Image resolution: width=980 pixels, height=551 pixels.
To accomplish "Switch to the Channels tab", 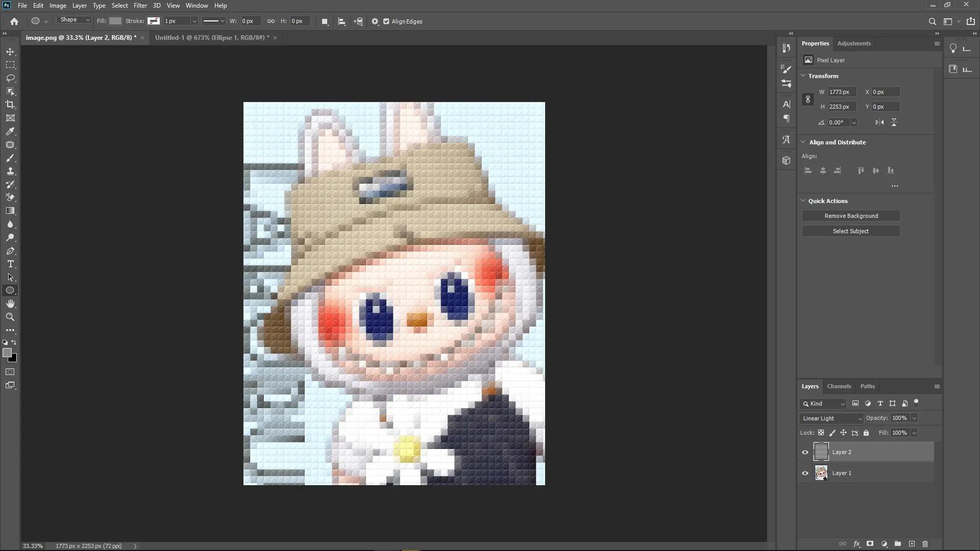I will coord(839,386).
